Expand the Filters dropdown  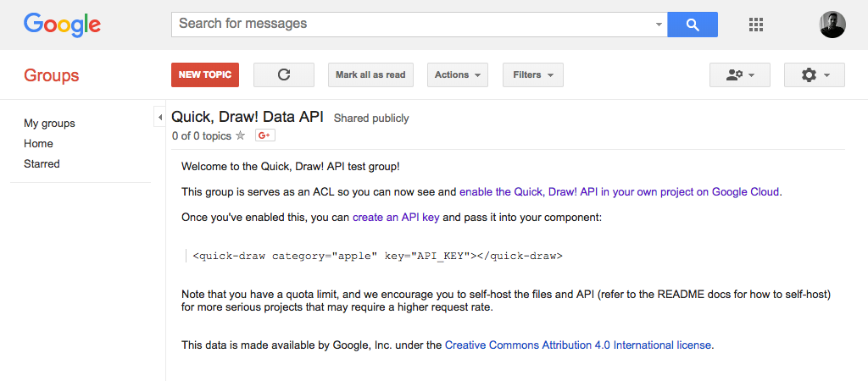(x=533, y=75)
